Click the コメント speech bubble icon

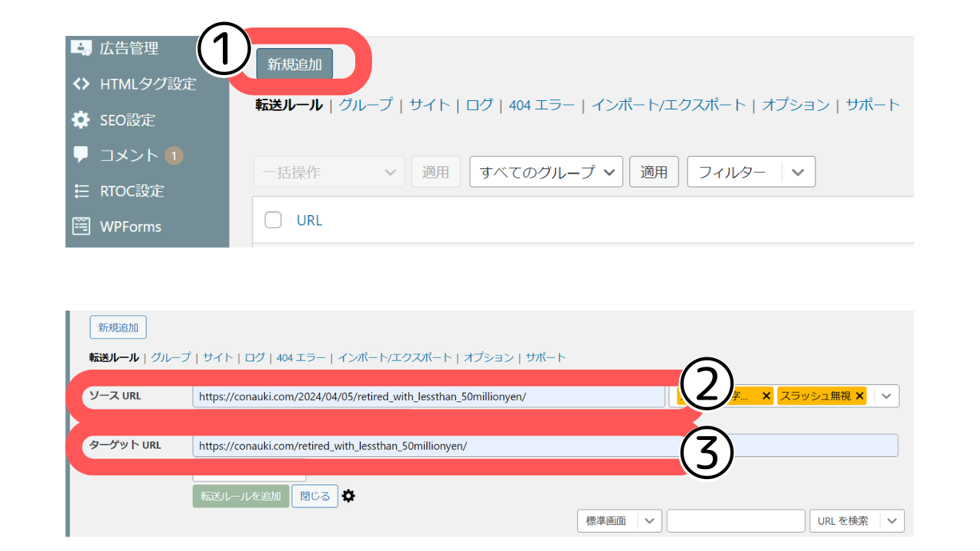[x=81, y=155]
